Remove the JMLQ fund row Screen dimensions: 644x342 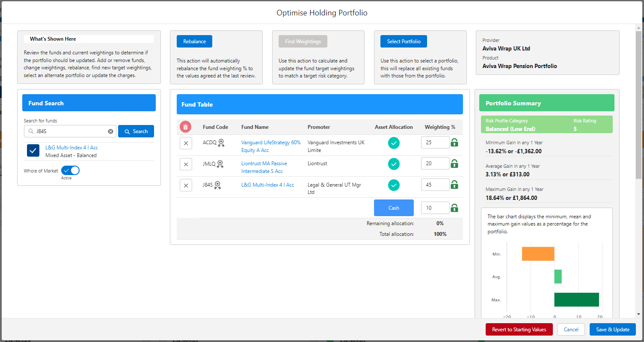pos(186,164)
